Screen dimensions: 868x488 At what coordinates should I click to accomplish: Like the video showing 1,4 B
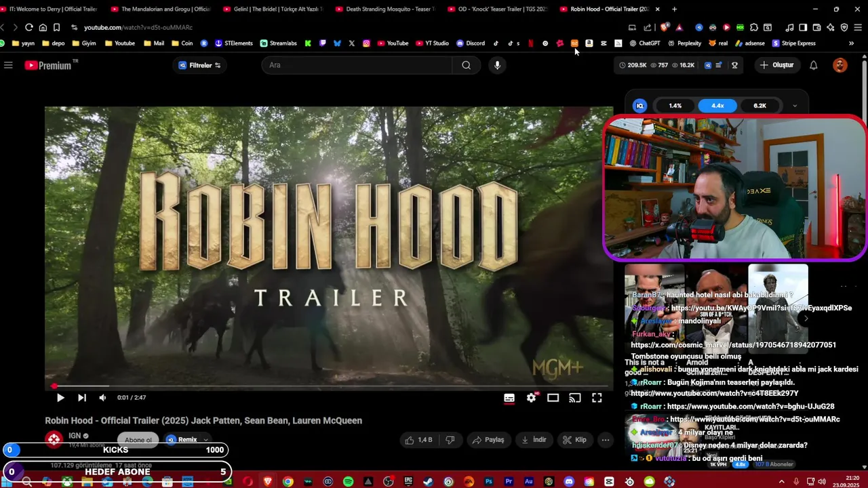click(418, 440)
